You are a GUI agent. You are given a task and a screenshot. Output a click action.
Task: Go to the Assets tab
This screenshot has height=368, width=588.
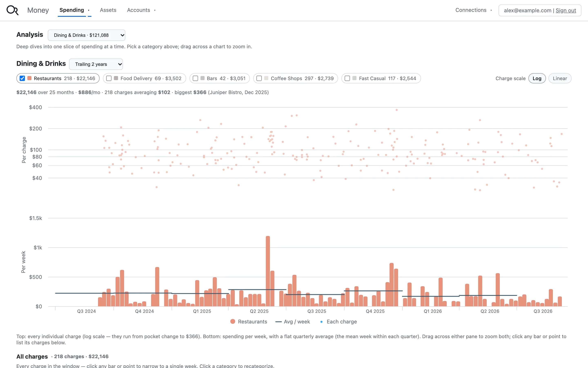click(108, 10)
